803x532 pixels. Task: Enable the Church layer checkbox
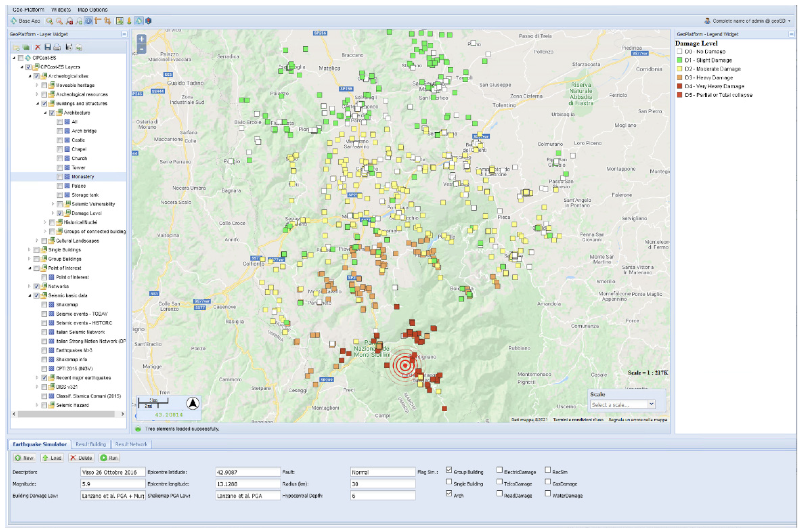pos(60,159)
